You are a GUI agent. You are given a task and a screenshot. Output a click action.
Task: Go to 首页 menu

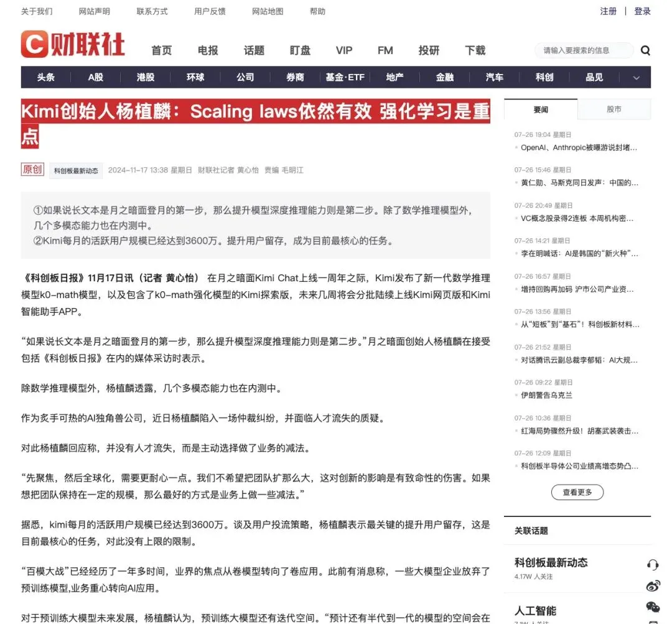[x=162, y=50]
